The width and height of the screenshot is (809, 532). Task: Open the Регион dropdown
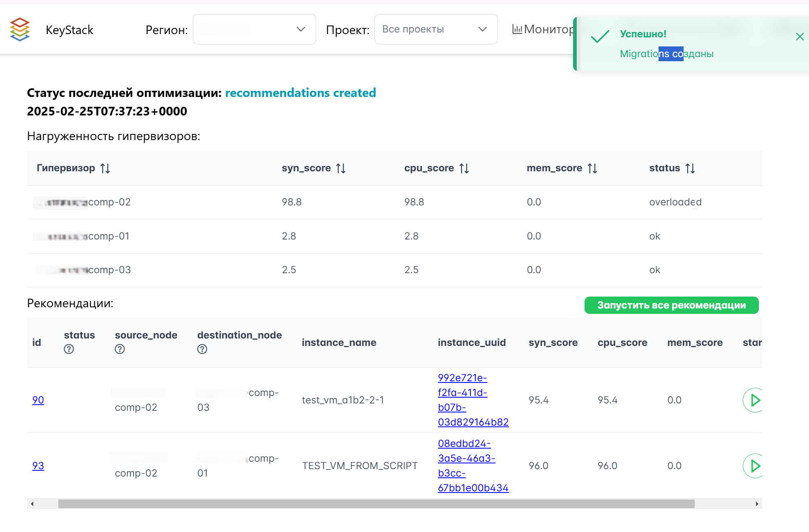click(254, 29)
